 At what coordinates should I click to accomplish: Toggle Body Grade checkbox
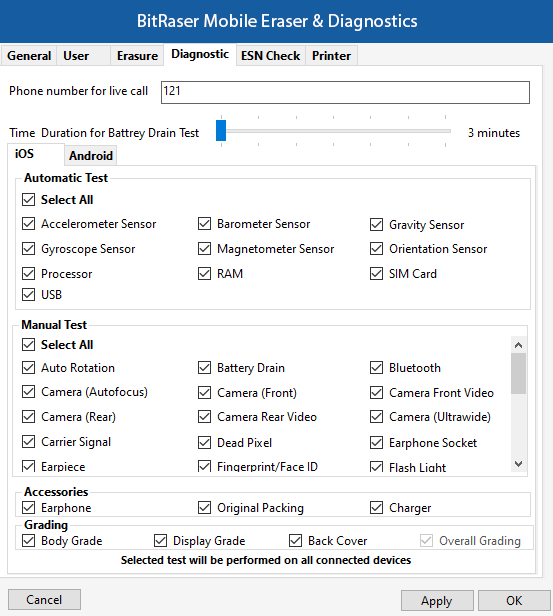click(28, 541)
